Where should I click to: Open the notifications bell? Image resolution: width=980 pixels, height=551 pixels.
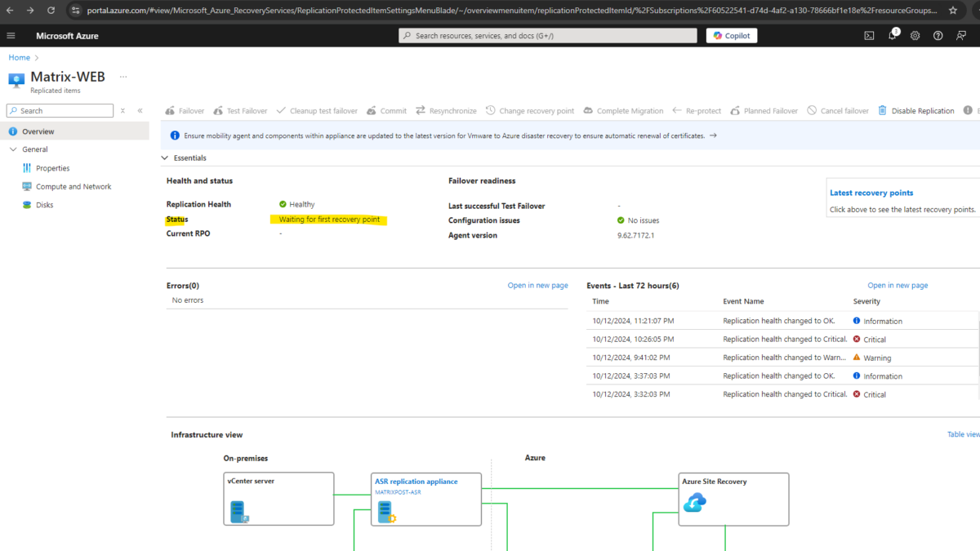[x=892, y=35]
